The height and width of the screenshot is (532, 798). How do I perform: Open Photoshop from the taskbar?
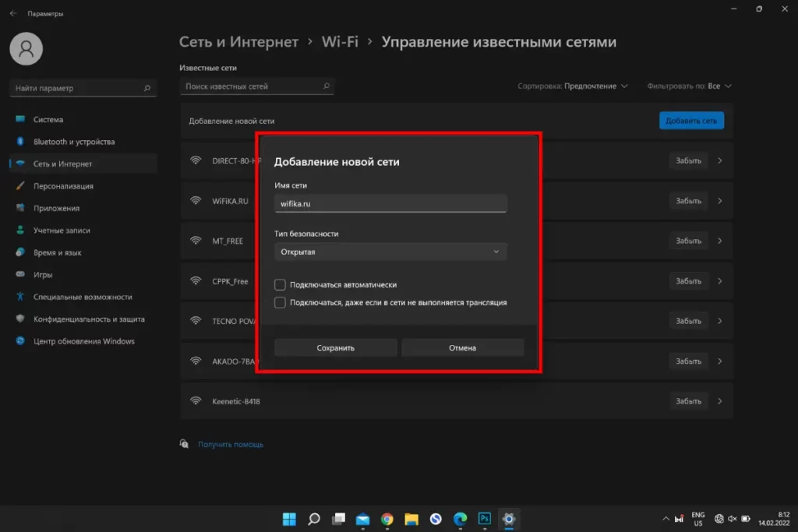click(x=485, y=519)
